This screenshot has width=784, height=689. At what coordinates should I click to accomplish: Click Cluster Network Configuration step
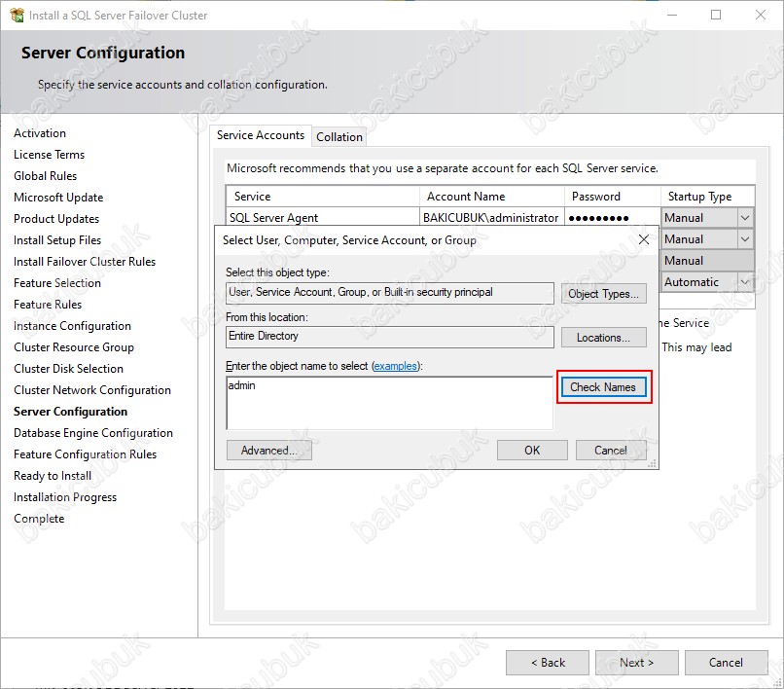pos(92,390)
